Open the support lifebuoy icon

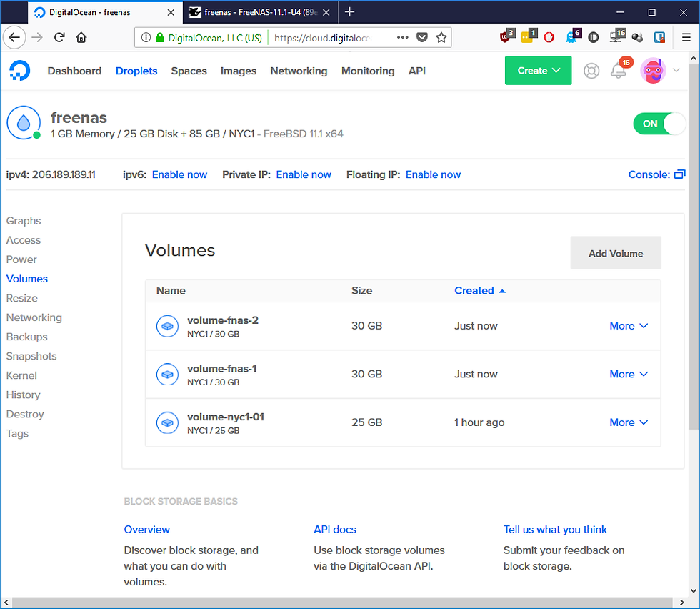click(591, 71)
